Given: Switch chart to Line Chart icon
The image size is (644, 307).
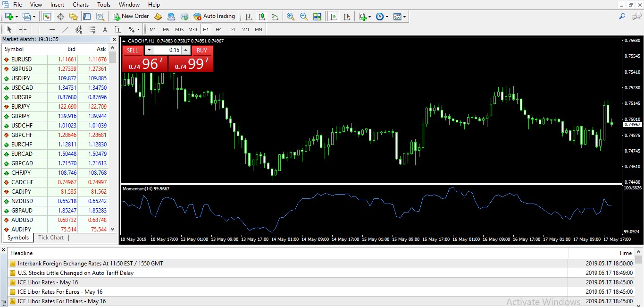Looking at the screenshot, I should (275, 17).
